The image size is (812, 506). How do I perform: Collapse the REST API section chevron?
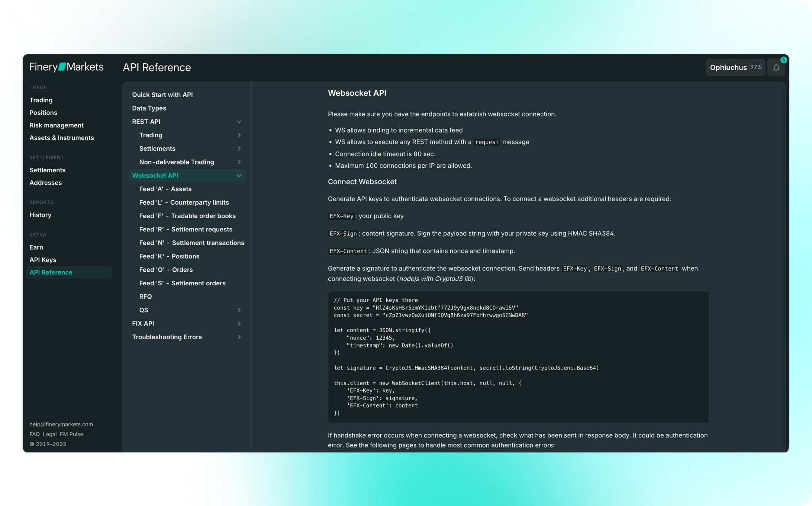pos(239,122)
